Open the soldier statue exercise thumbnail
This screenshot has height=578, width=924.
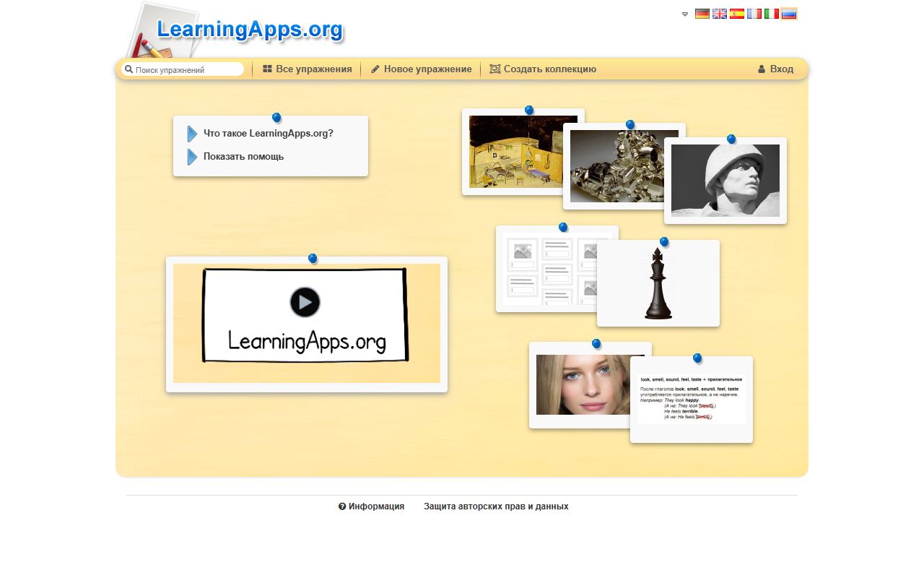click(x=725, y=181)
